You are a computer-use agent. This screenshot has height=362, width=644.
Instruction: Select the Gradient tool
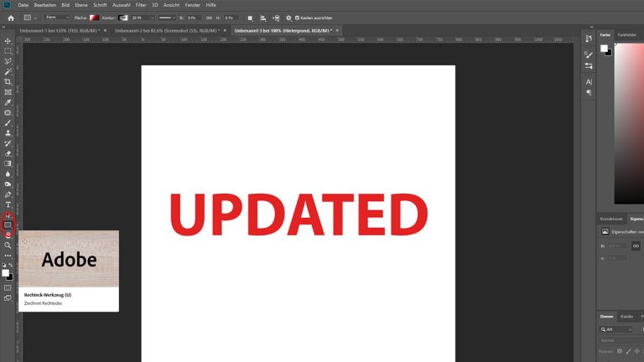tap(8, 163)
